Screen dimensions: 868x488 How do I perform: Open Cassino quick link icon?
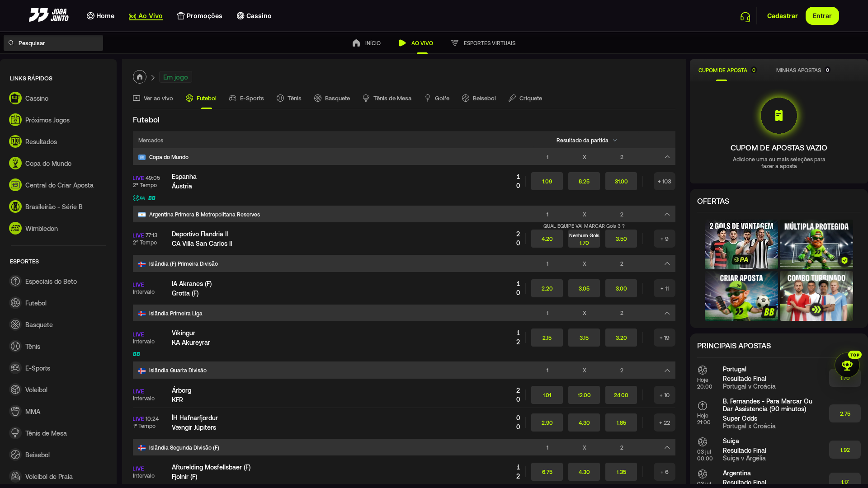15,98
